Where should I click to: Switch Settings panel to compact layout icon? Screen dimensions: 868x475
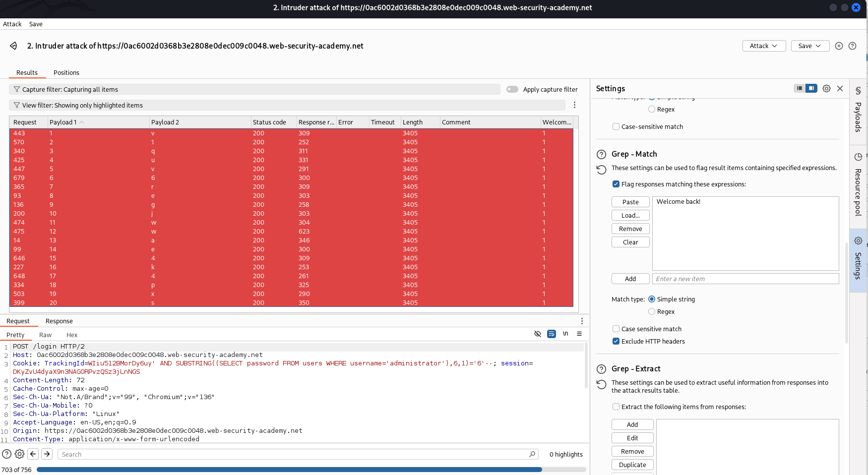799,88
